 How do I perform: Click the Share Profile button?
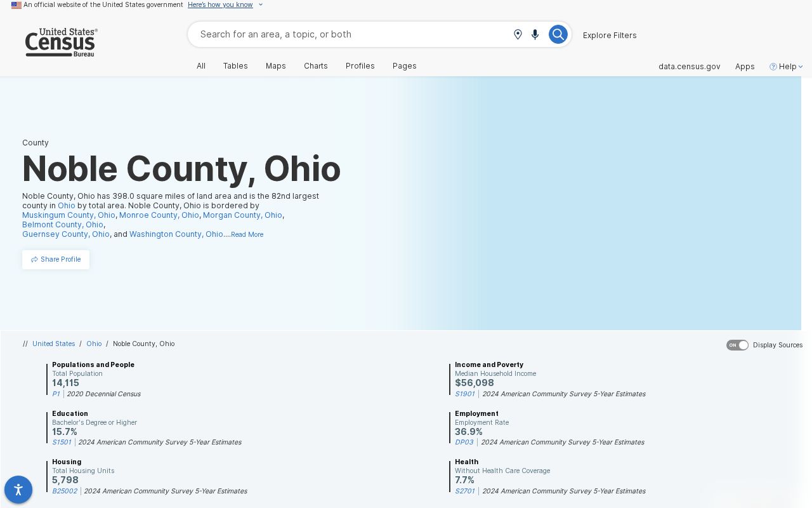pyautogui.click(x=56, y=259)
